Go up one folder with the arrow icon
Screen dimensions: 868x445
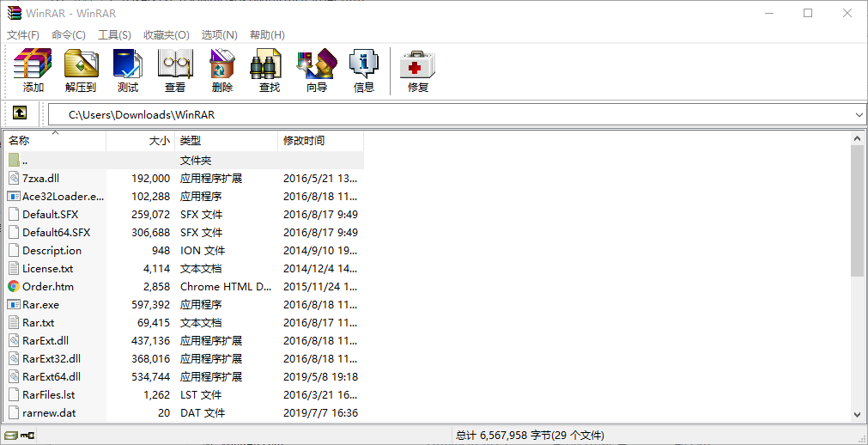coord(20,113)
